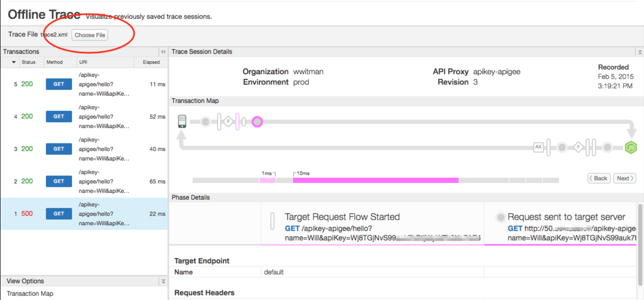The width and height of the screenshot is (644, 300).
Task: Click the mobile device icon in transaction map
Action: 182,122
